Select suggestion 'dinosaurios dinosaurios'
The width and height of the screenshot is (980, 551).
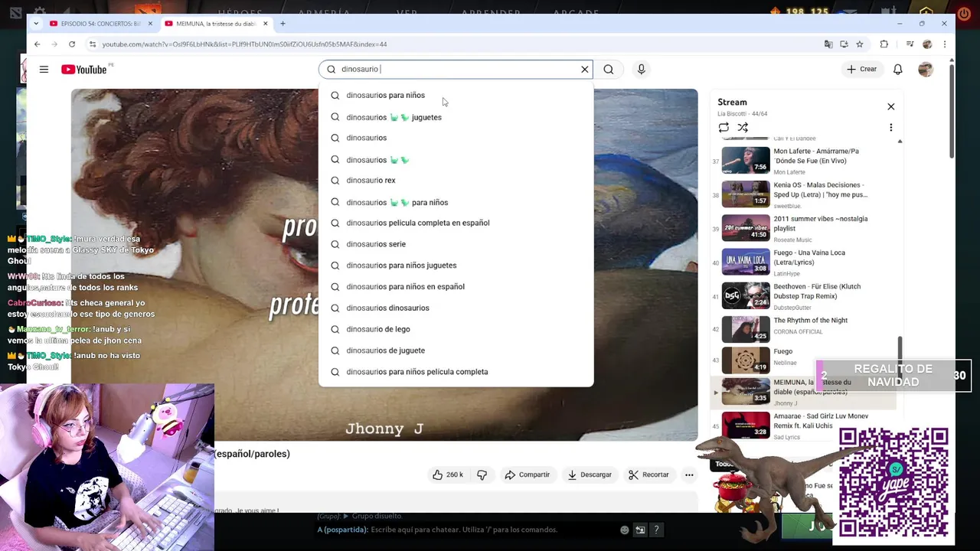(456, 308)
